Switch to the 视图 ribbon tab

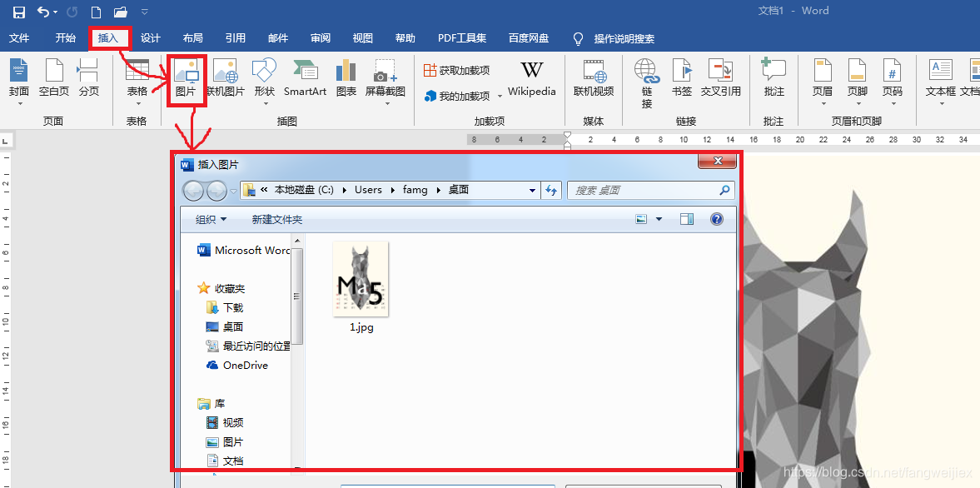(362, 38)
